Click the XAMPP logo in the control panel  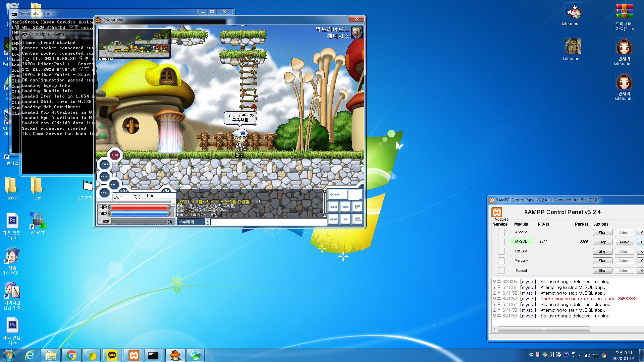[x=497, y=212]
